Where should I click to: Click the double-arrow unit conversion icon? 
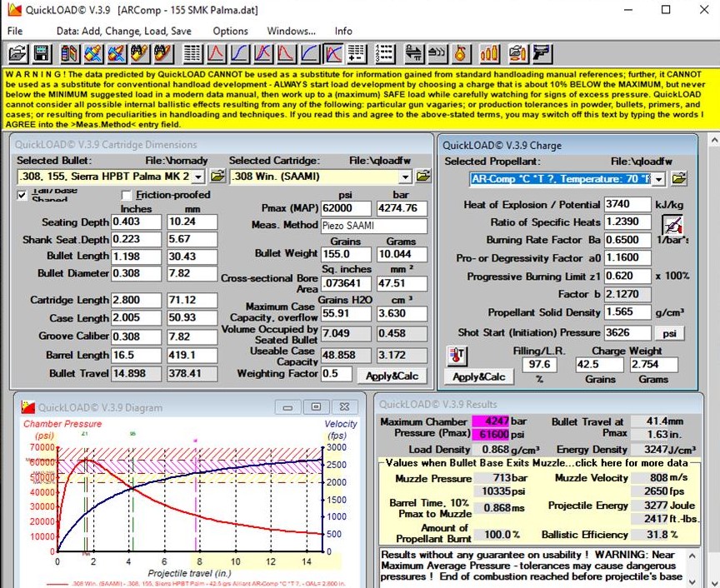tap(413, 53)
